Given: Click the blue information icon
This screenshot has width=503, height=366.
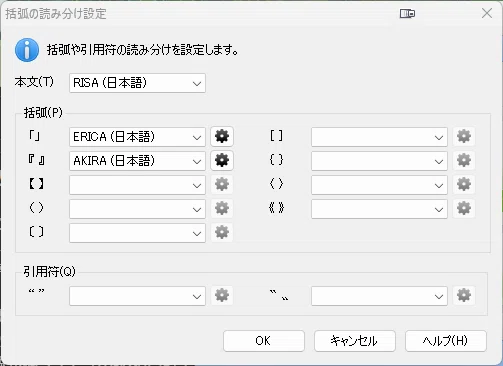Looking at the screenshot, I should [x=27, y=50].
